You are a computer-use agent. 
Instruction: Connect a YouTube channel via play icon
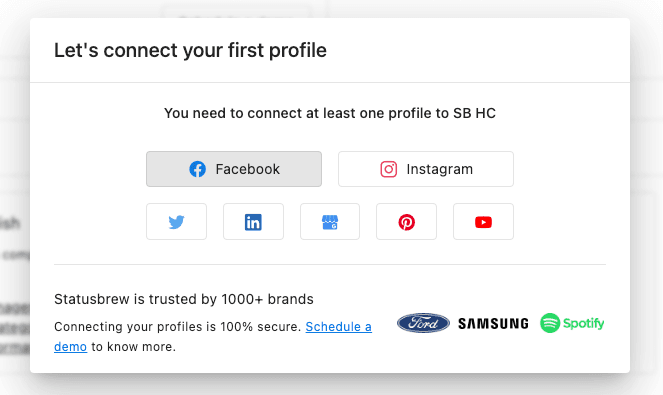coord(483,222)
